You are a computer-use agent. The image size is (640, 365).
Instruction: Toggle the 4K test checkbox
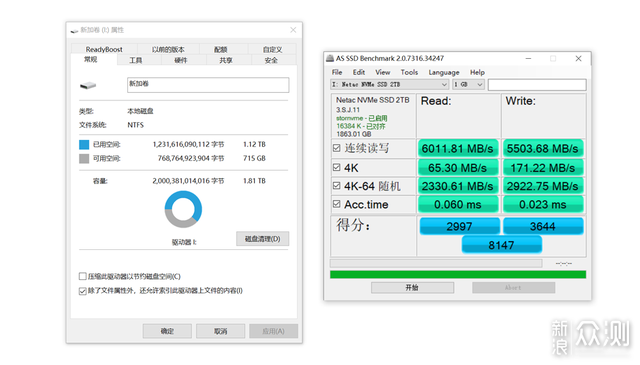click(336, 167)
